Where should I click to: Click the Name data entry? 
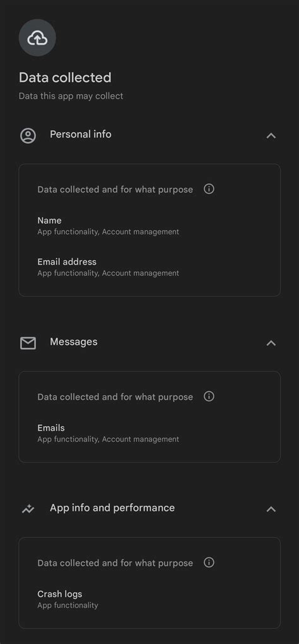(108, 226)
